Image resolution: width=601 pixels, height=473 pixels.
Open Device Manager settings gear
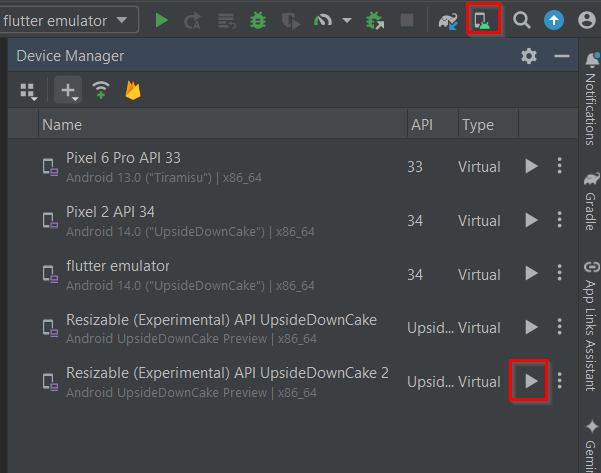529,56
